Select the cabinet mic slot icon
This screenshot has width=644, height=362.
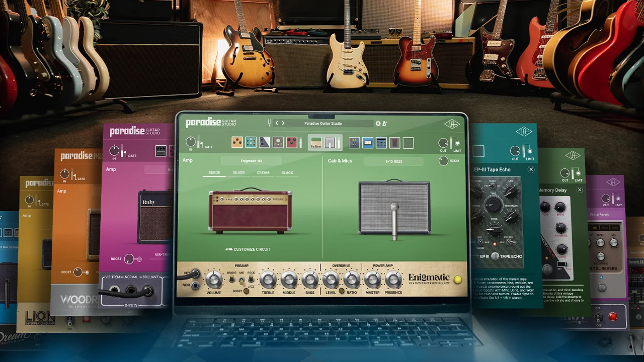(330, 143)
